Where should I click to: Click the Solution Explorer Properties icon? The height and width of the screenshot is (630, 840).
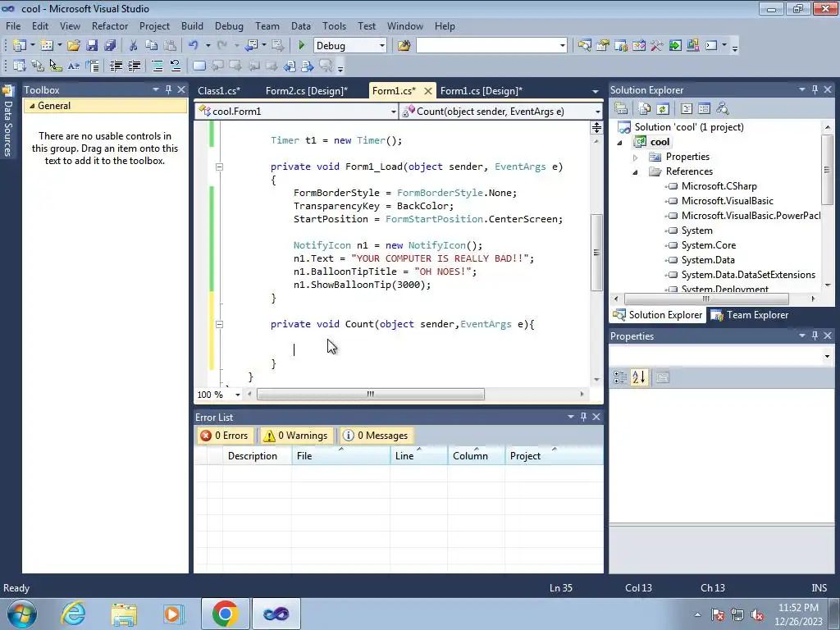pyautogui.click(x=621, y=109)
